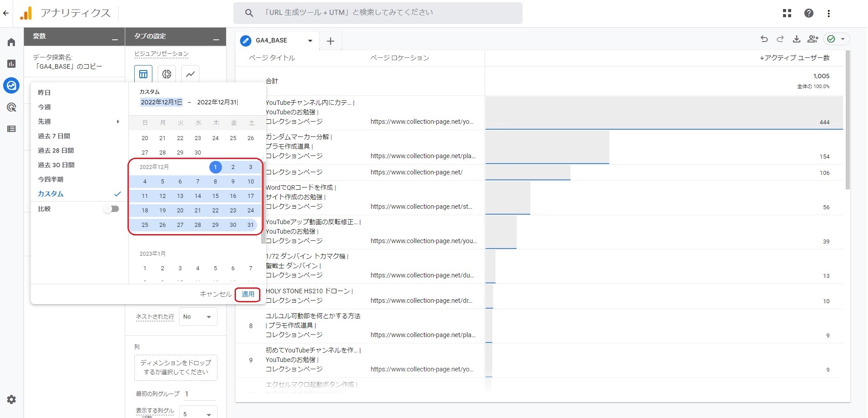
Task: Click the redo arrow icon
Action: [780, 39]
